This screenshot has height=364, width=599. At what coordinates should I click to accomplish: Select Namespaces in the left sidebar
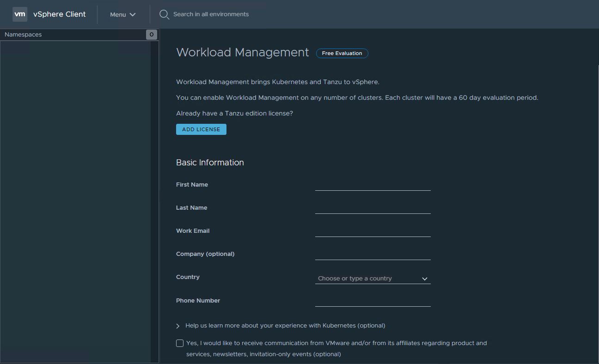[x=23, y=35]
